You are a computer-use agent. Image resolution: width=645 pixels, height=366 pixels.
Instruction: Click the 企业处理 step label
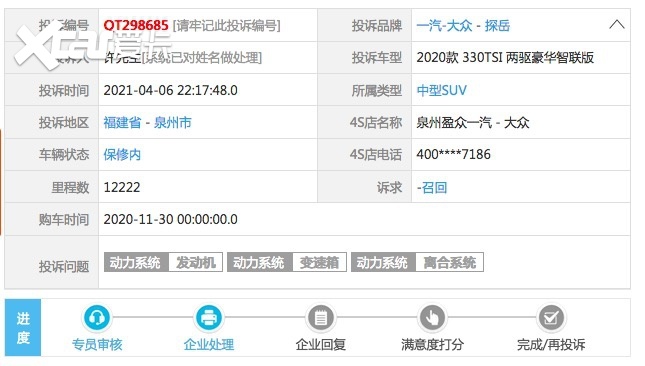coord(209,344)
